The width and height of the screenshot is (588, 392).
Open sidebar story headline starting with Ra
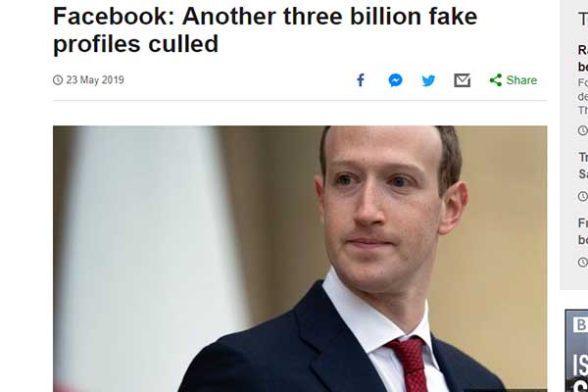(x=583, y=58)
